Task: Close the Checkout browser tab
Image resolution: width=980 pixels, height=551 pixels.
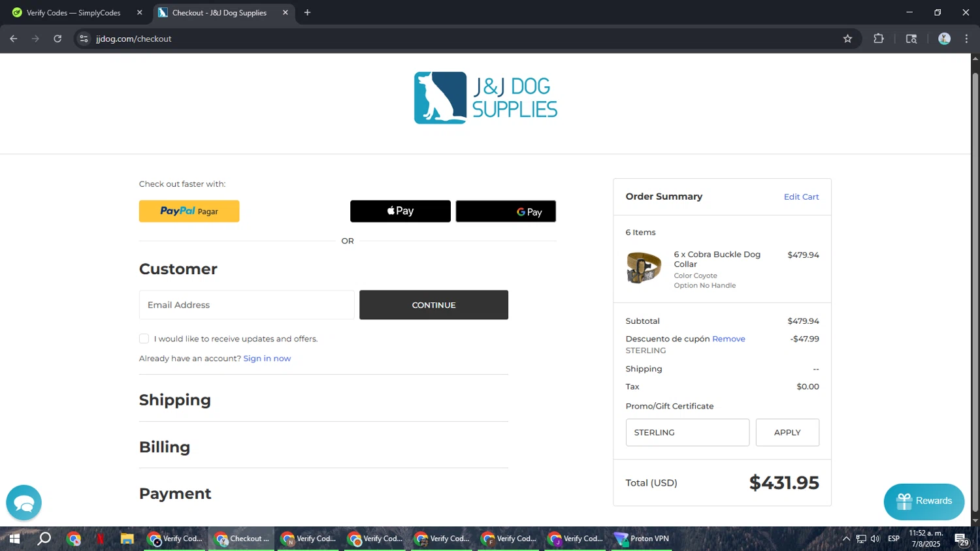Action: pyautogui.click(x=286, y=12)
